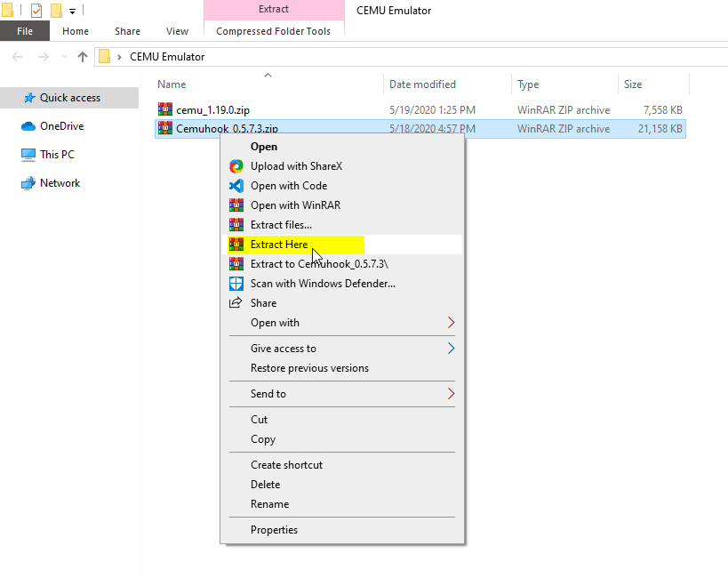Click the Quick access star icon

(28, 98)
